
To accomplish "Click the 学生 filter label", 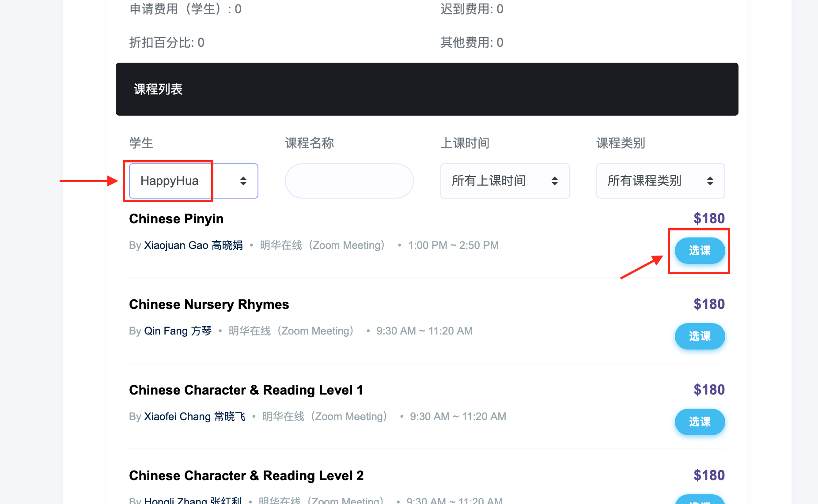I will coord(141,143).
